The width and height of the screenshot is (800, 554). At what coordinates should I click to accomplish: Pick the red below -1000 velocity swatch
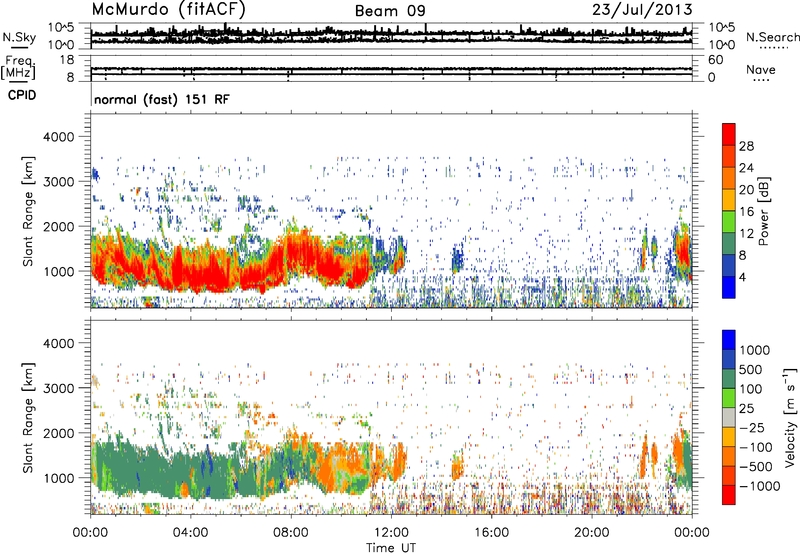(x=729, y=495)
